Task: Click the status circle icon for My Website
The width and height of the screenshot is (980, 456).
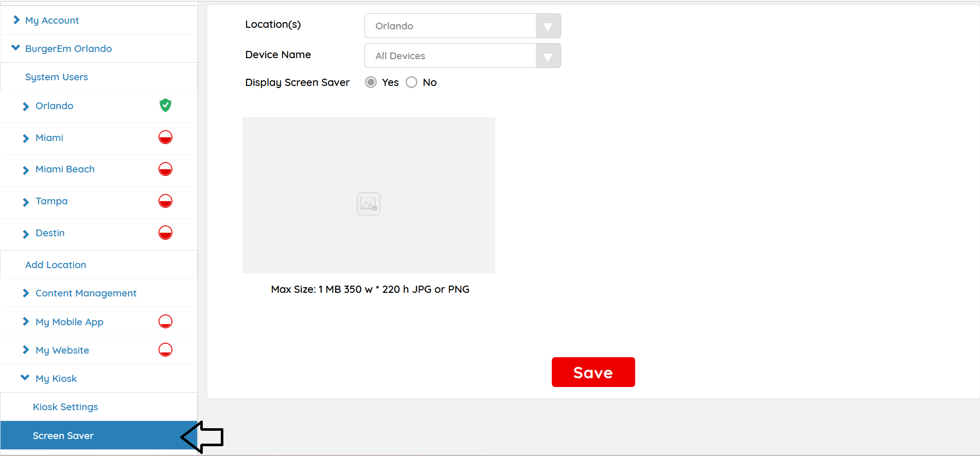Action: pos(165,350)
